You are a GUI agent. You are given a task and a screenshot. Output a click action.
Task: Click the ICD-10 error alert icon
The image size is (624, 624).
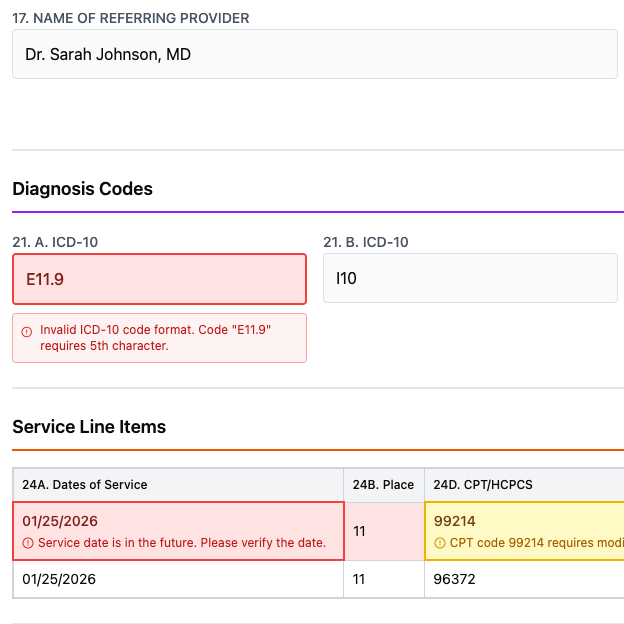click(x=27, y=331)
